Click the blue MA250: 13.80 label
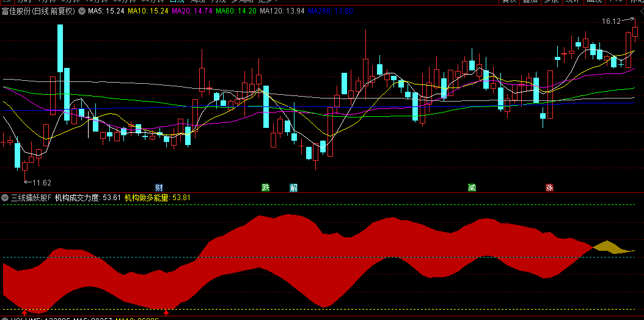This screenshot has width=644, height=320. (x=331, y=11)
